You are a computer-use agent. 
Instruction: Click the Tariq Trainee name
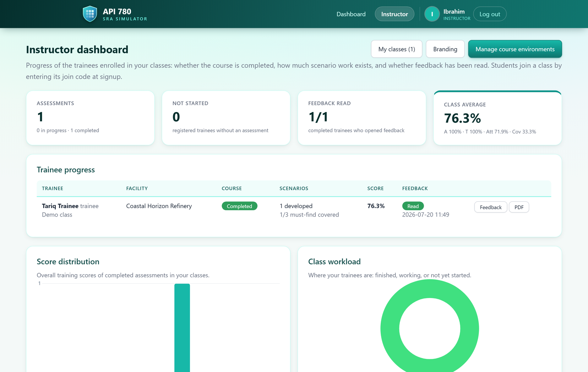60,206
